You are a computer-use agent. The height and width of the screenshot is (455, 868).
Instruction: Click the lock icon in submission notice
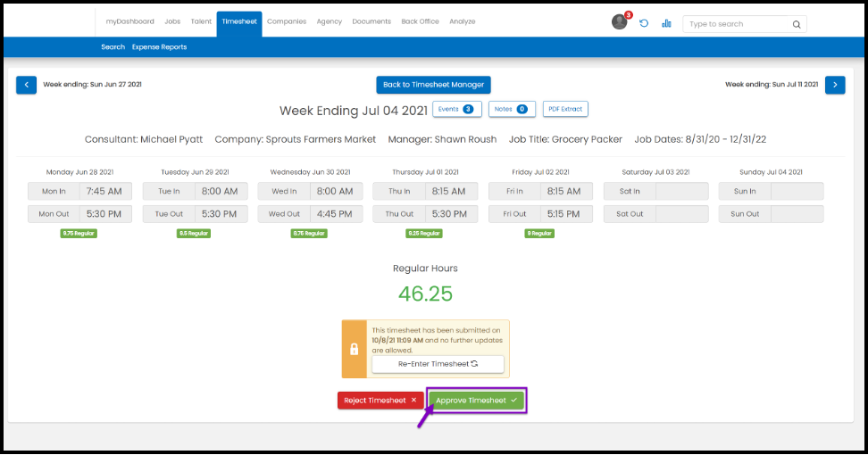pyautogui.click(x=355, y=349)
